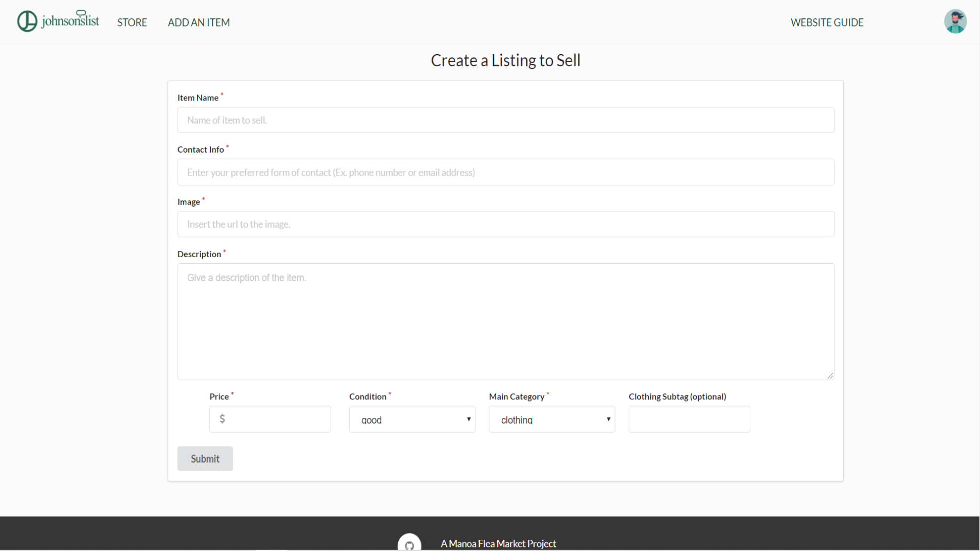
Task: Click the Clothing Subtag (optional) label
Action: point(677,396)
